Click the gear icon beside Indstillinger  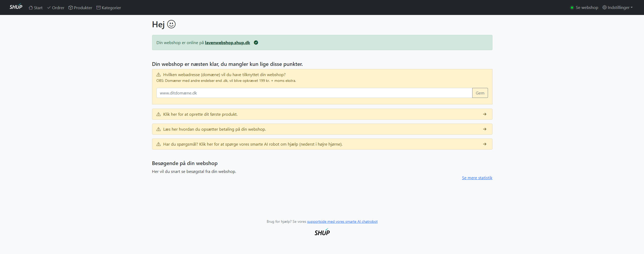[604, 7]
